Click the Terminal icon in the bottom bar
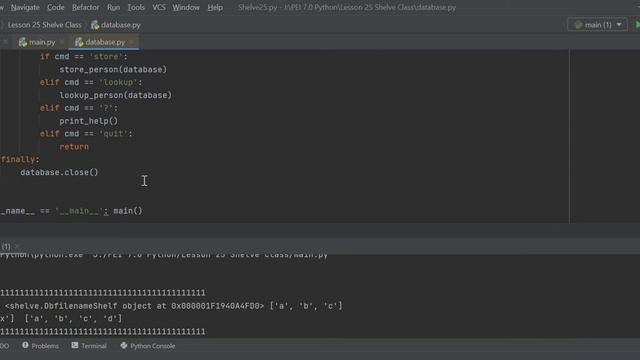 (x=75, y=345)
